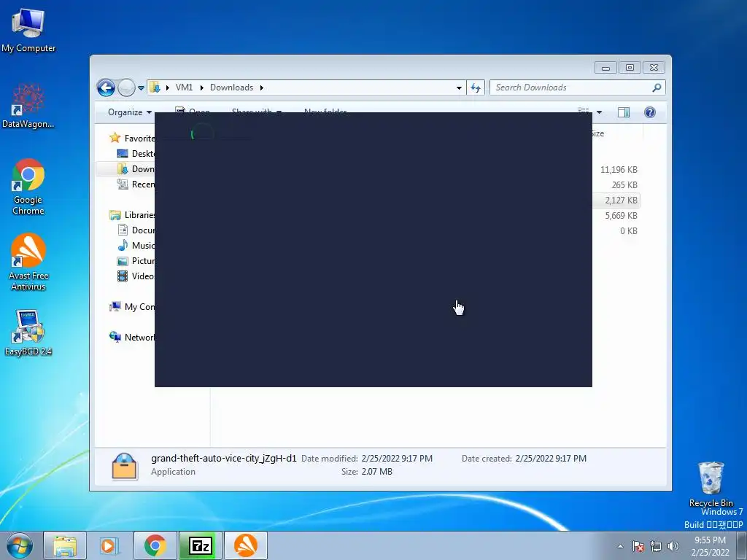
Task: Open Recent Places in navigation pane
Action: pos(136,184)
